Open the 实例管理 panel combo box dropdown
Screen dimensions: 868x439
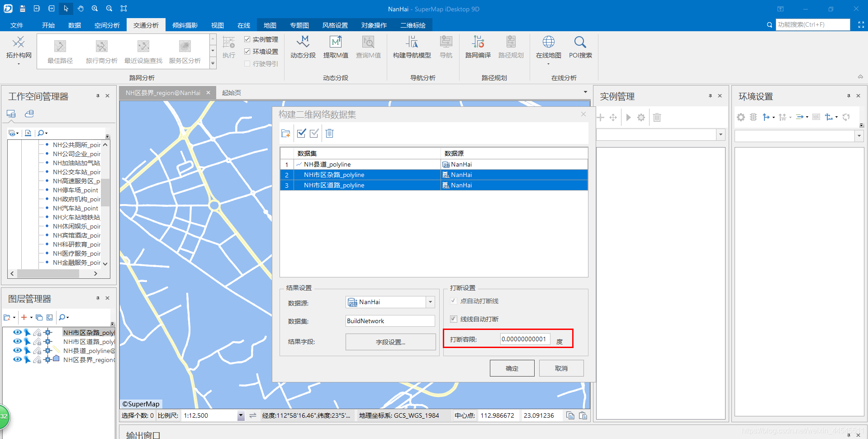(x=721, y=134)
